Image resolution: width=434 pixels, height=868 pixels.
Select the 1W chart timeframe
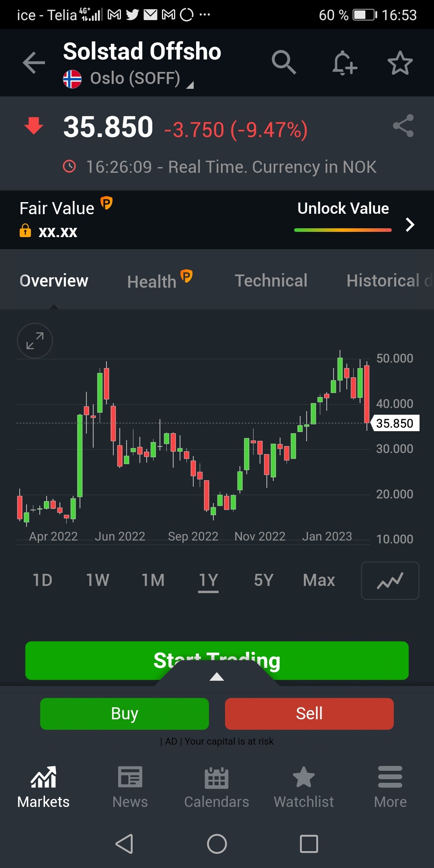(98, 580)
